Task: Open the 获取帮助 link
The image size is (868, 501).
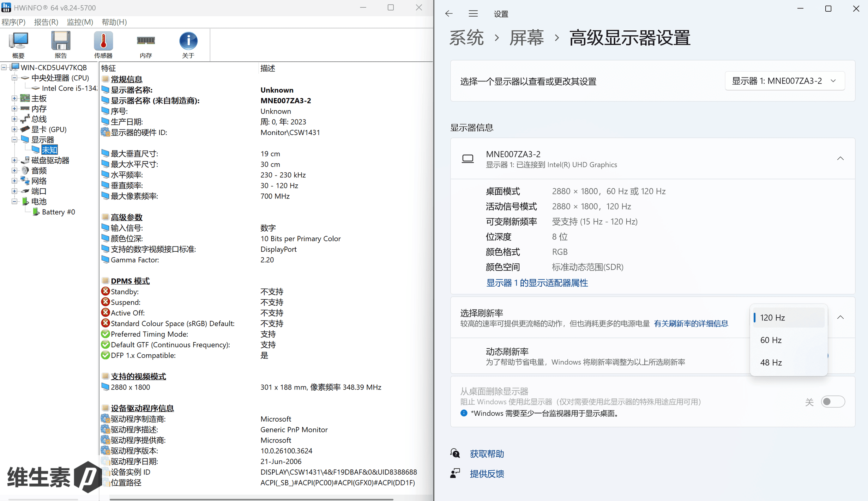Action: click(x=487, y=453)
